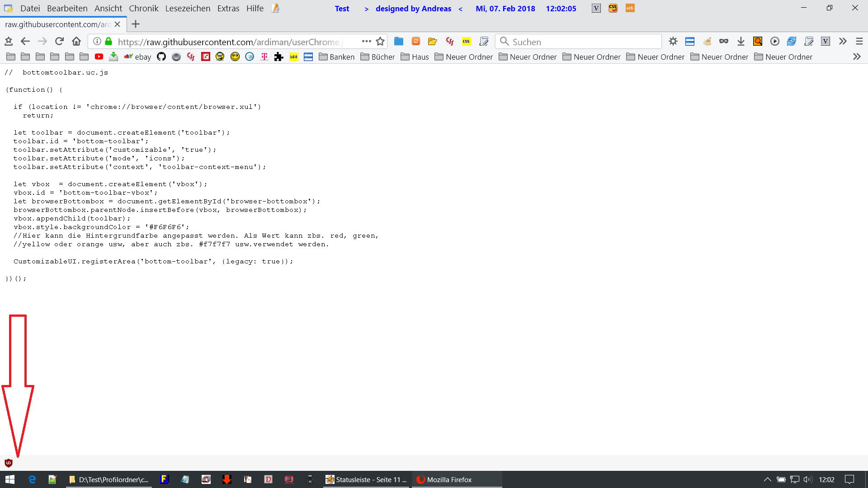Open page actions three-dots menu
Screen dimensions: 868x488
(x=366, y=42)
